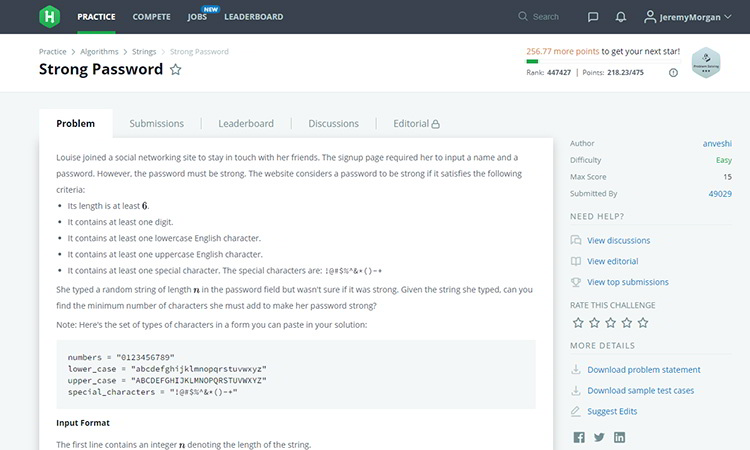The image size is (750, 450).
Task: Click the Download problem statement link
Action: 644,370
